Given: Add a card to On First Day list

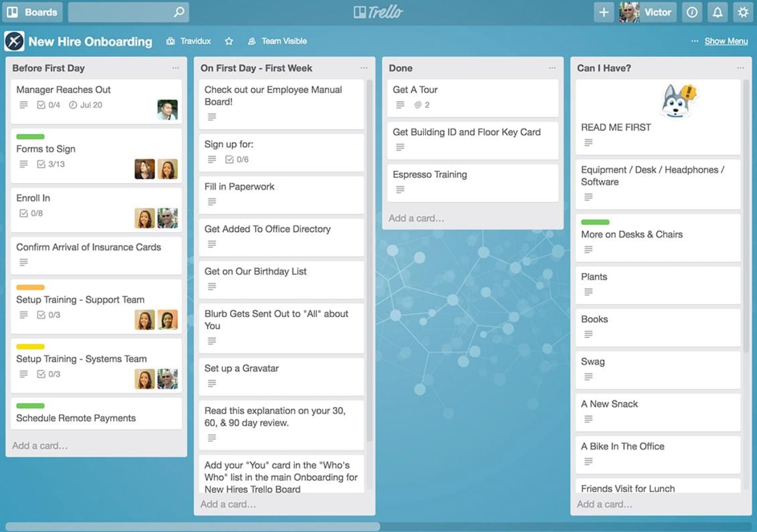Looking at the screenshot, I should click(228, 504).
